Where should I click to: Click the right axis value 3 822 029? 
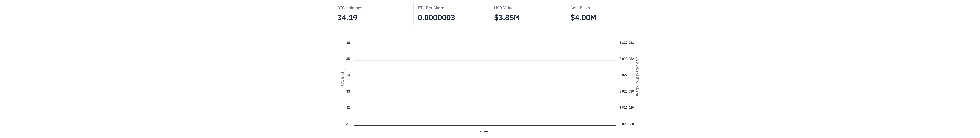(626, 107)
